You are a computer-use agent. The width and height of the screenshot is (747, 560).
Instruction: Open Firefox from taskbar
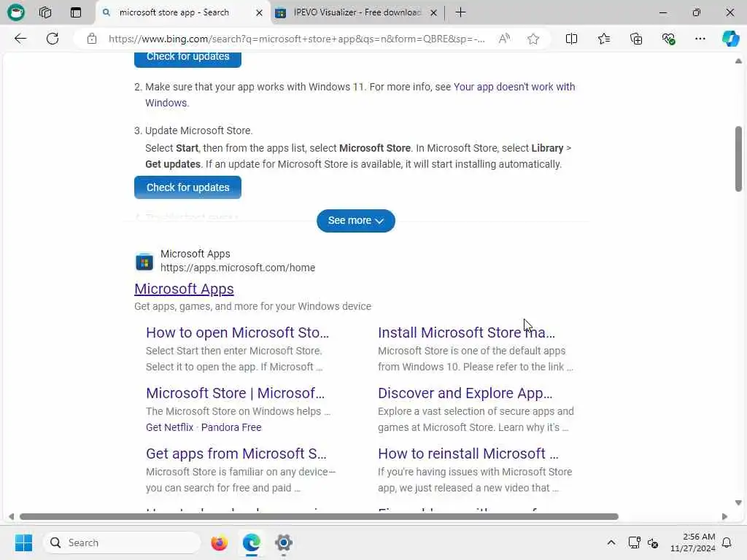[x=219, y=542]
